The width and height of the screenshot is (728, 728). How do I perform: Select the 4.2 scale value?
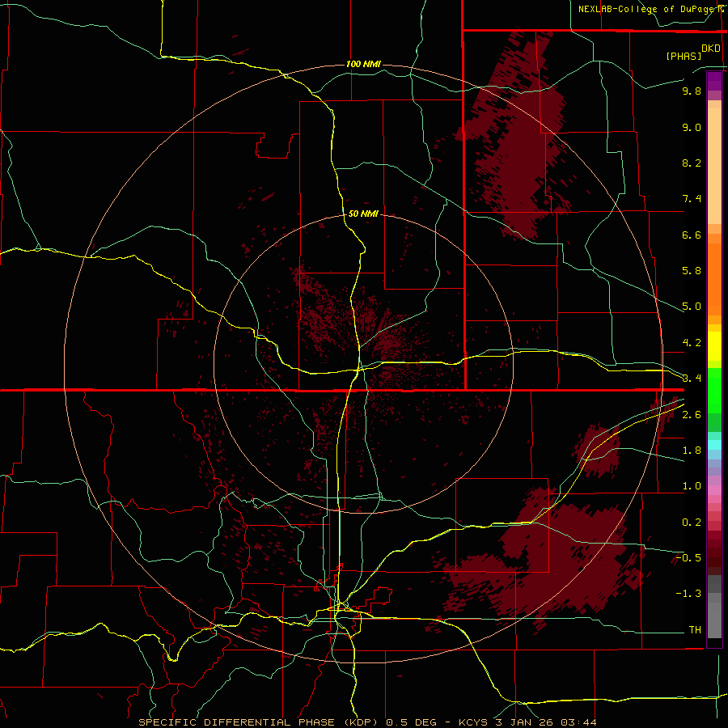[x=692, y=343]
